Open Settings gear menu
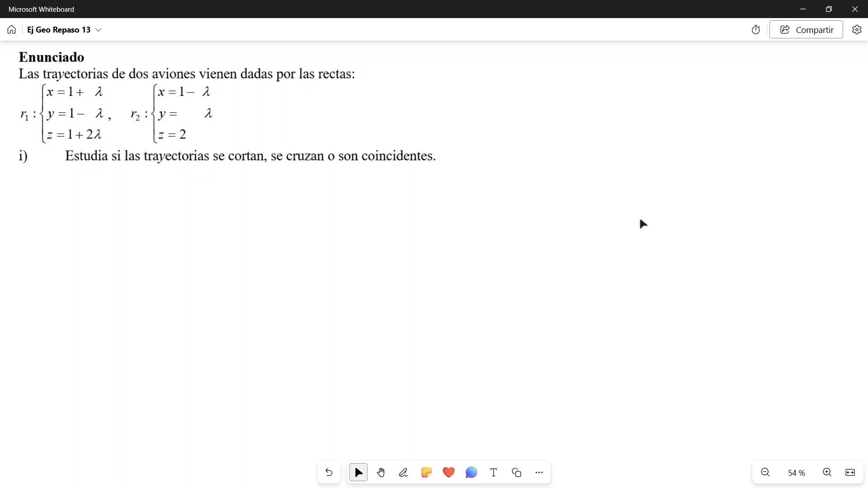 (857, 30)
